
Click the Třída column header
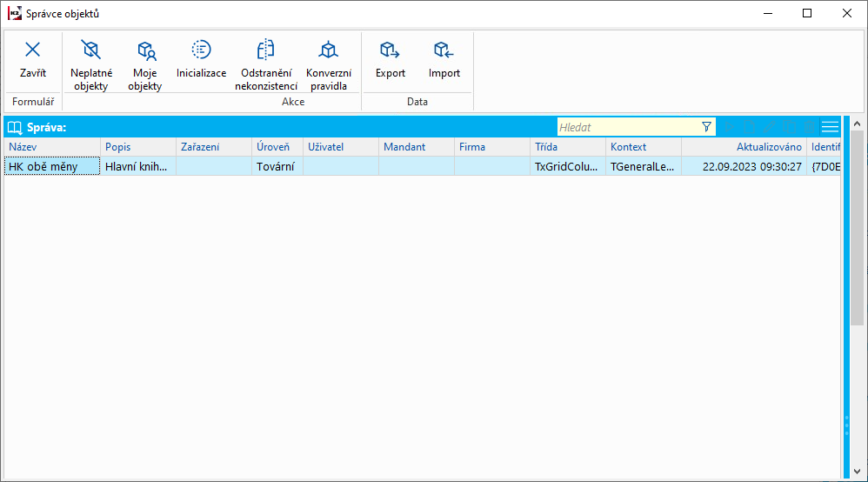pyautogui.click(x=568, y=147)
